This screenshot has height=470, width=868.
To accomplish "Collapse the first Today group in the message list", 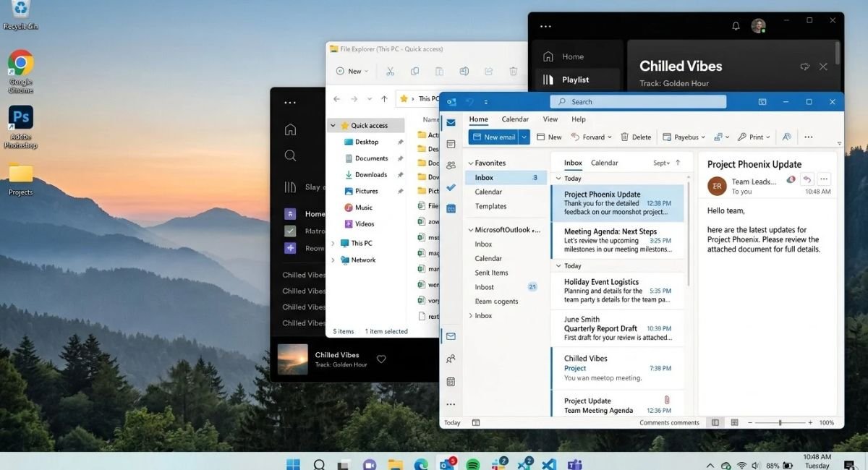I will click(558, 178).
